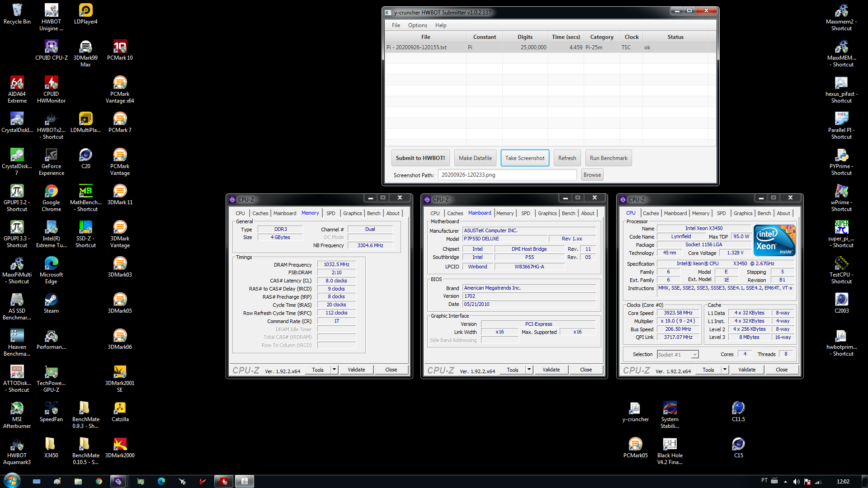Expand the Socket #1 selection dropdown
The image size is (868, 488).
[695, 355]
